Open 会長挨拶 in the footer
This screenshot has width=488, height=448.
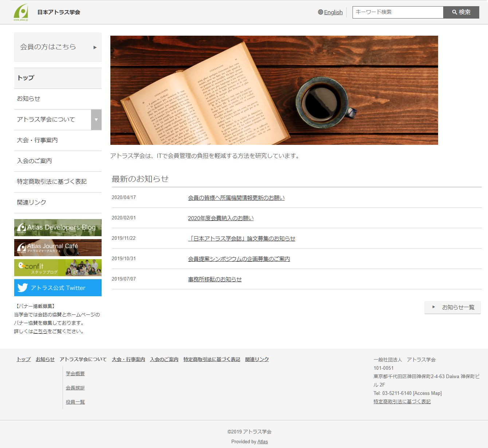coord(75,388)
